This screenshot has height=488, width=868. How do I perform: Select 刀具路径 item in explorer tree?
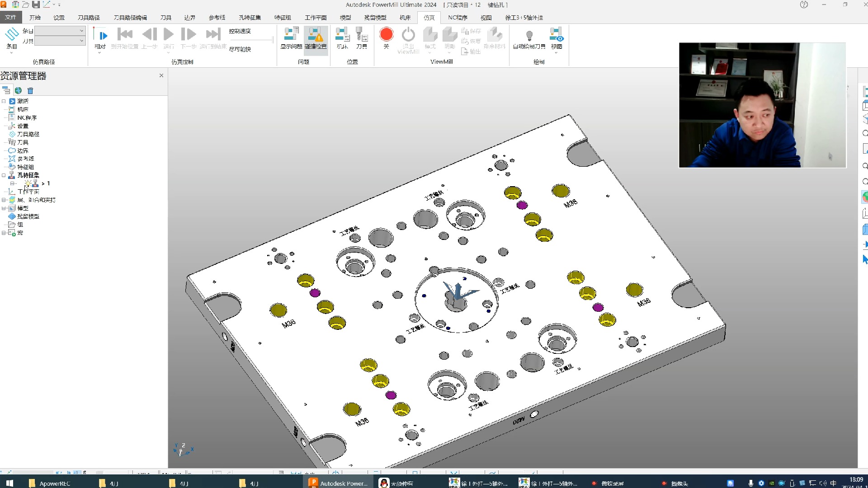28,134
